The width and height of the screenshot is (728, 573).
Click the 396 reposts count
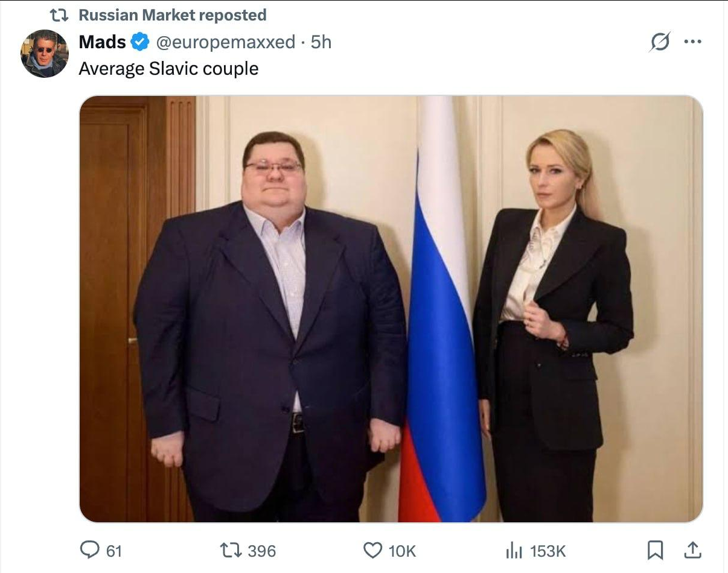coord(262,551)
